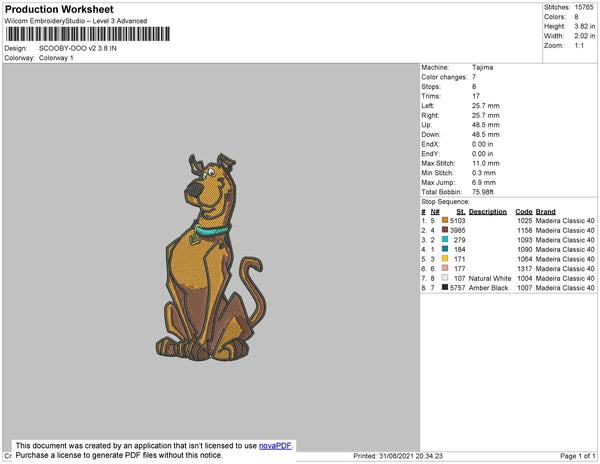Screen dimensions: 600x464
Task: Click the Width value 2.02 in
Action: [585, 36]
